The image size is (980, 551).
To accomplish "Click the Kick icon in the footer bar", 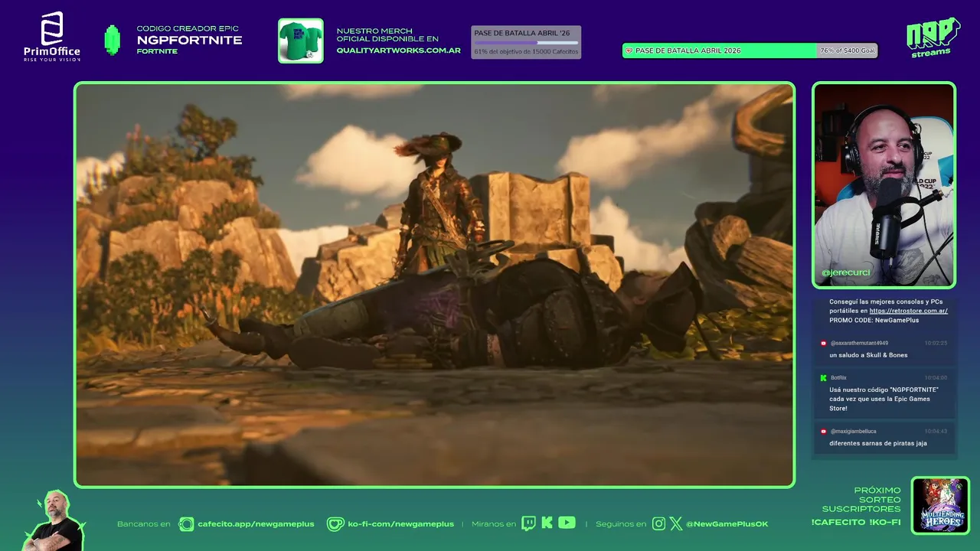I will (x=547, y=523).
